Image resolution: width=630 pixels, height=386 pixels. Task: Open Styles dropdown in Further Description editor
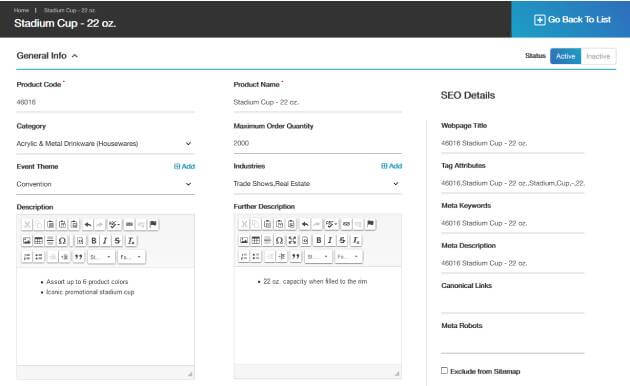tap(318, 256)
